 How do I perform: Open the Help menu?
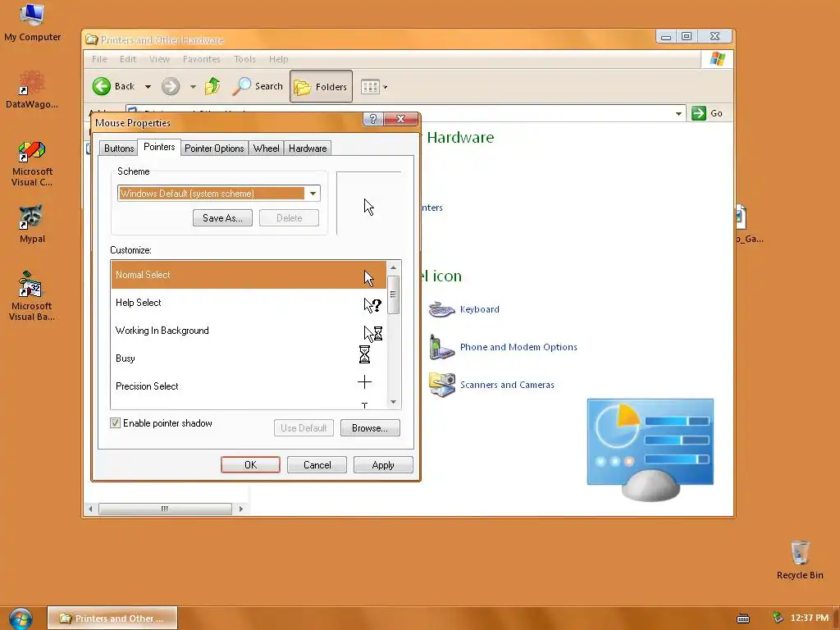(279, 59)
